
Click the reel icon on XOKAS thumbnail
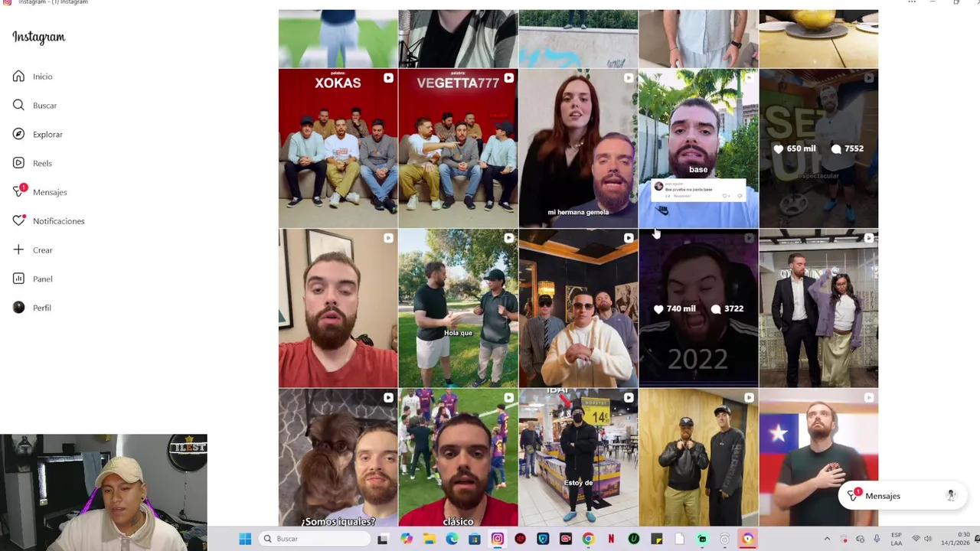click(388, 78)
